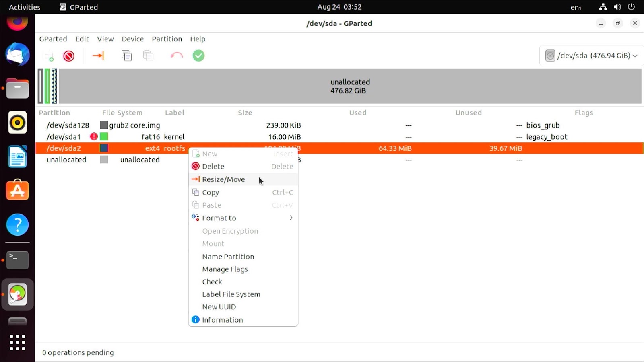
Task: Open the Edit menu
Action: click(x=82, y=39)
